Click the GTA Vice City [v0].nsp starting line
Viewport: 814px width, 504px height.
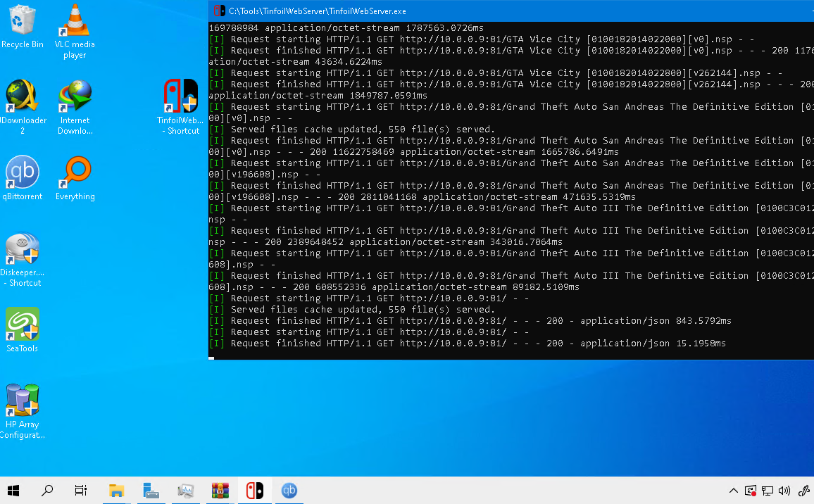tap(482, 39)
